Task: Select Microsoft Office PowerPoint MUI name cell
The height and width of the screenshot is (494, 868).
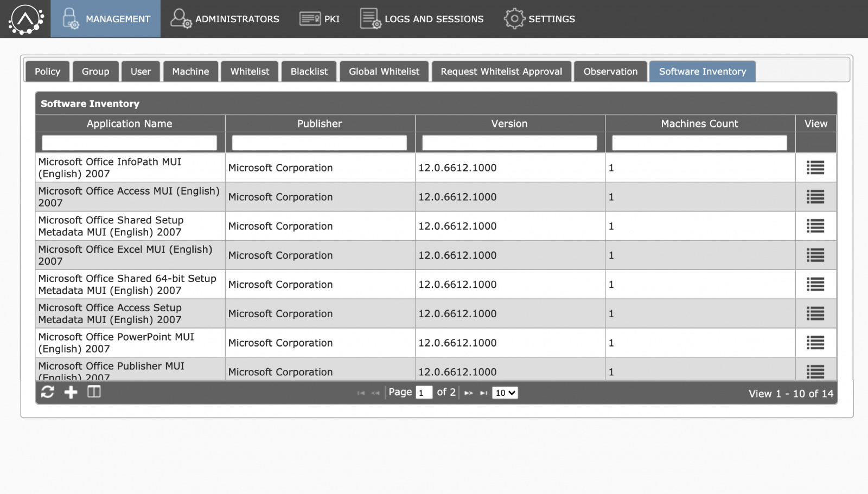Action: [x=130, y=343]
